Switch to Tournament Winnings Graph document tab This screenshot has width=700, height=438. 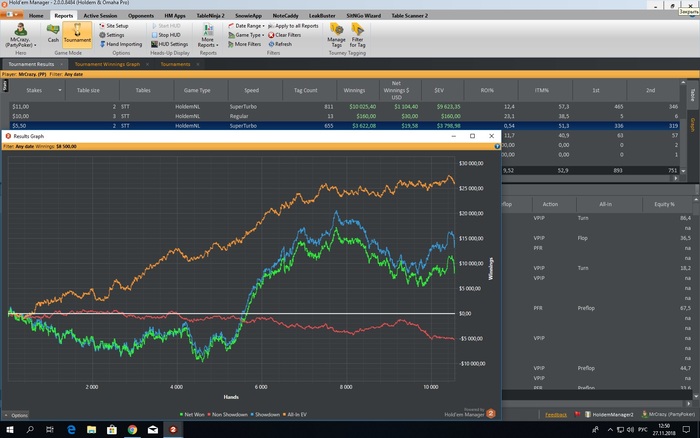pos(107,64)
